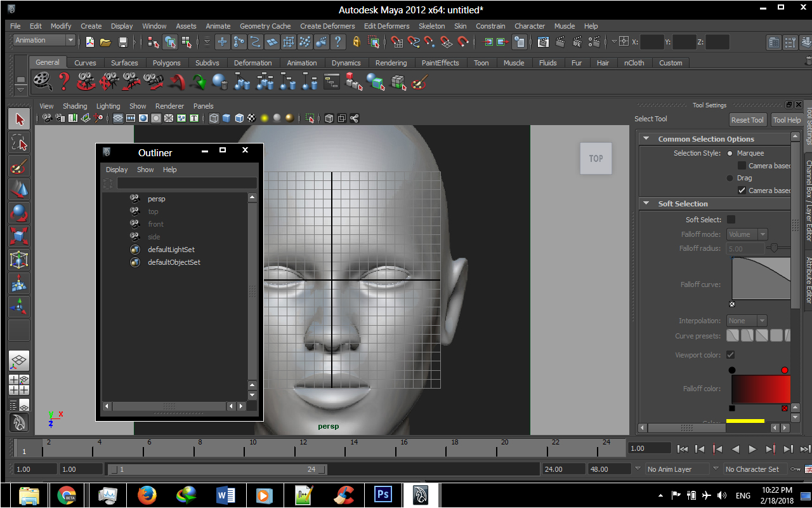The height and width of the screenshot is (508, 812).
Task: Activate the Rotate tool sphere icon
Action: pos(19,213)
